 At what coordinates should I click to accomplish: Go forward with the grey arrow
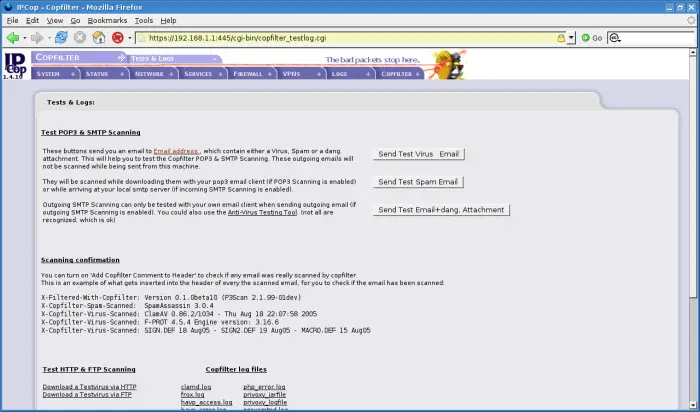pos(37,38)
